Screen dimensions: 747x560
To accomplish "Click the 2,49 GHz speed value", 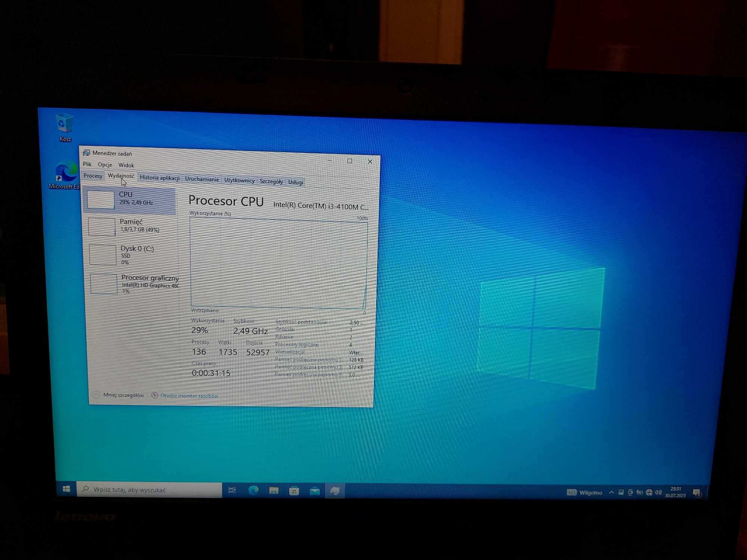I will [x=250, y=331].
